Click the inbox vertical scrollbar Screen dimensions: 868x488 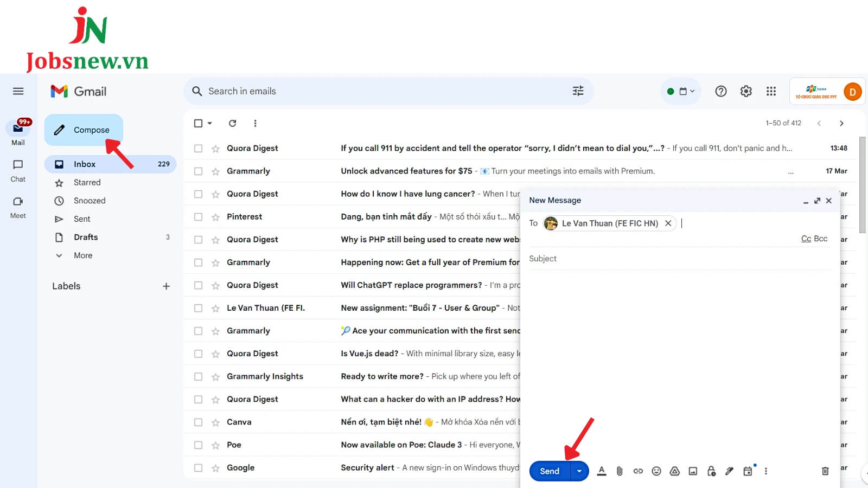pyautogui.click(x=863, y=185)
